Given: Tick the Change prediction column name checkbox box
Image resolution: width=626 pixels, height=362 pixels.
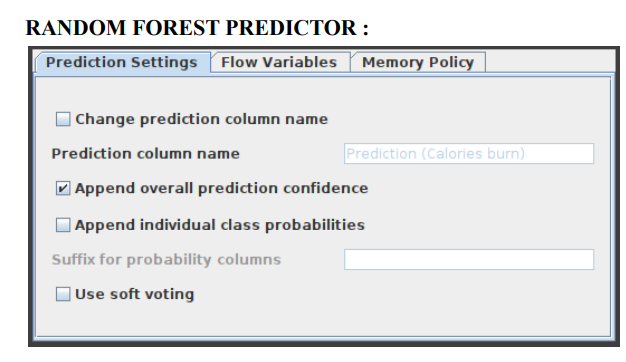Looking at the screenshot, I should [x=63, y=119].
